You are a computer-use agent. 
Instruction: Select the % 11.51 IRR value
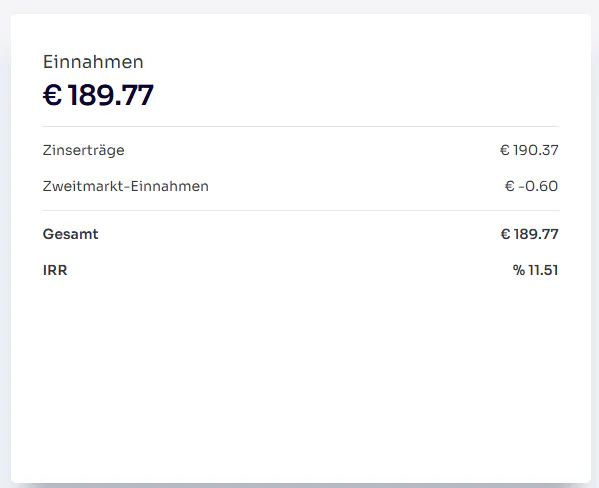pyautogui.click(x=535, y=270)
